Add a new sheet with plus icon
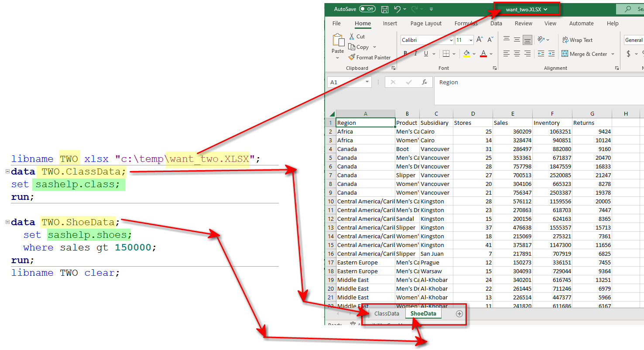 [x=459, y=313]
